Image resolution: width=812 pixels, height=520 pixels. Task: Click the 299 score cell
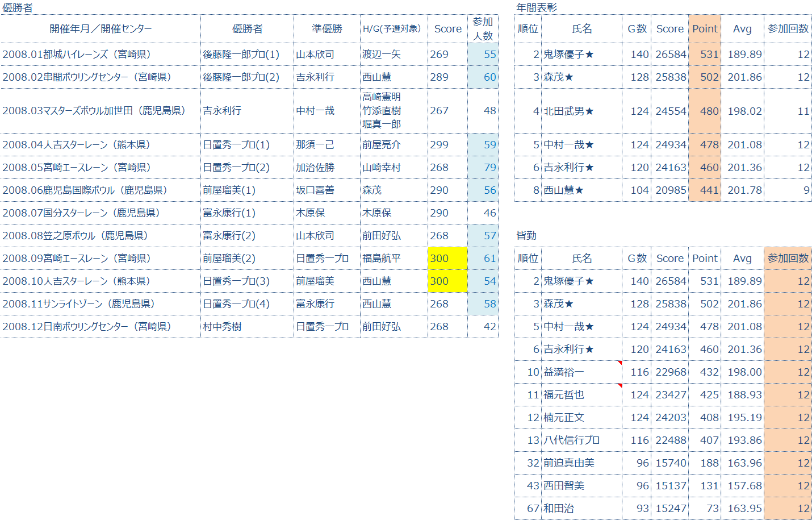[447, 144]
